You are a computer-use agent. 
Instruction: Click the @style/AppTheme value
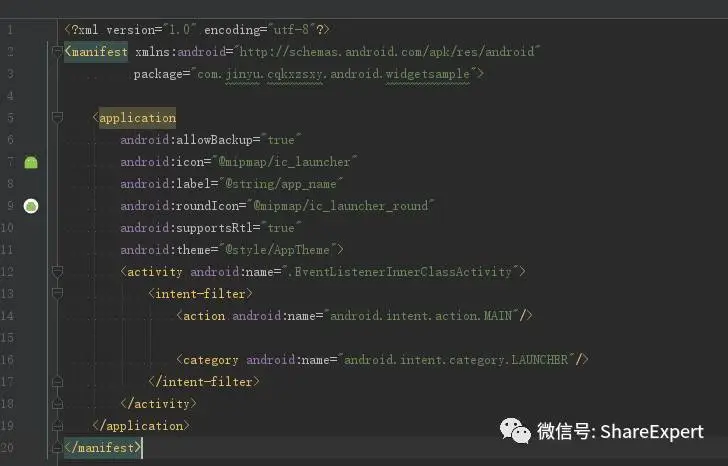point(277,250)
